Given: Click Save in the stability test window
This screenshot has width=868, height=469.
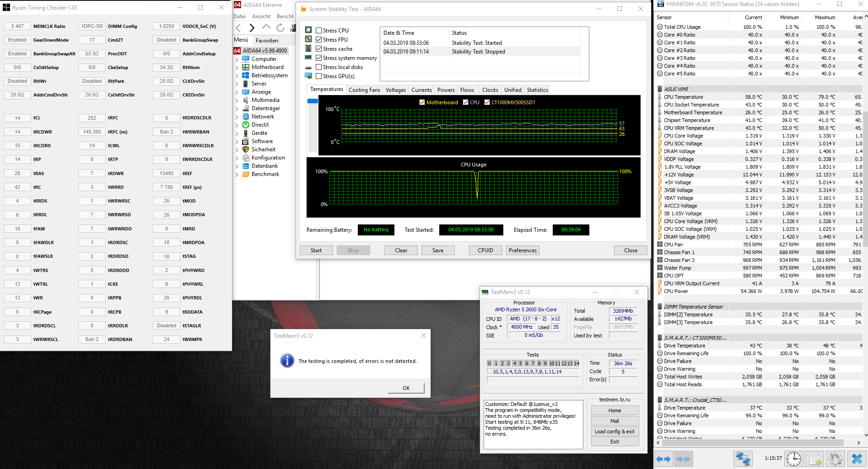Looking at the screenshot, I should tap(438, 250).
